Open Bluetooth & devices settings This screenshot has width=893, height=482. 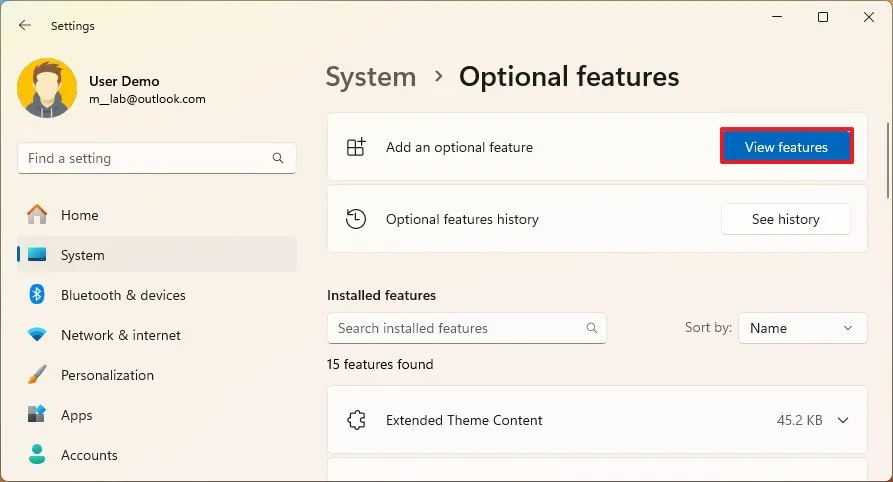(157, 295)
